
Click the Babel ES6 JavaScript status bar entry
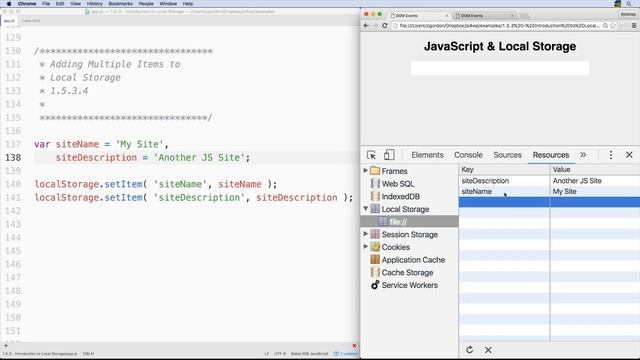(309, 353)
